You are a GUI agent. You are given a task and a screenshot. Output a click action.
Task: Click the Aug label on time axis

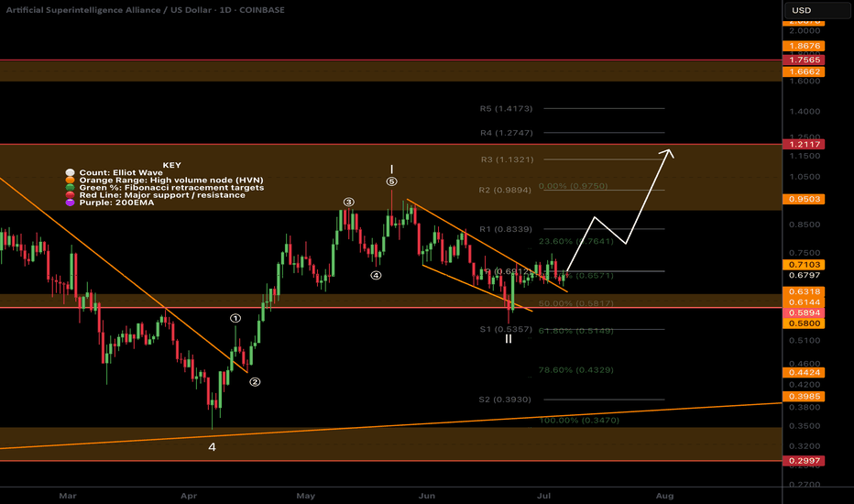coord(664,496)
